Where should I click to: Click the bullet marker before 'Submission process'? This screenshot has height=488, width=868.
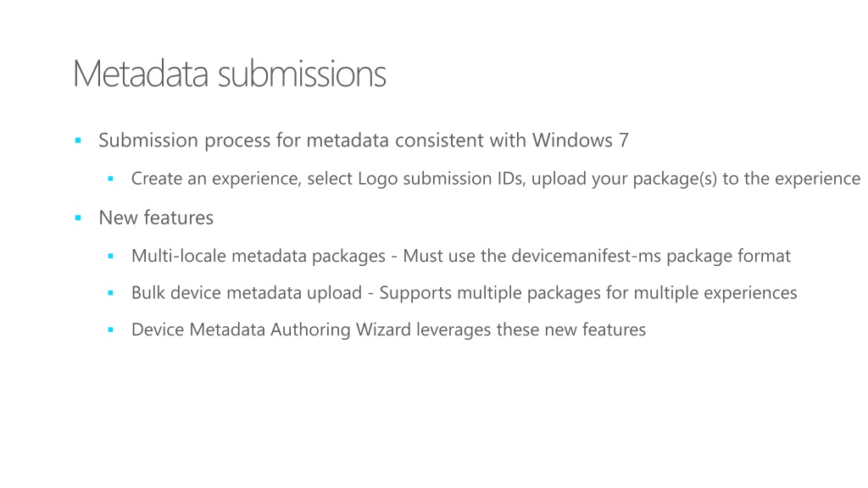point(78,141)
